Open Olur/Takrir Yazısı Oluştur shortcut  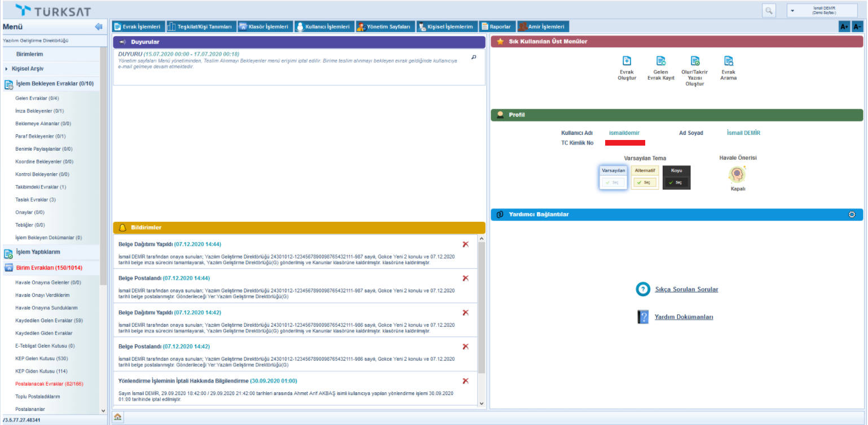click(695, 62)
